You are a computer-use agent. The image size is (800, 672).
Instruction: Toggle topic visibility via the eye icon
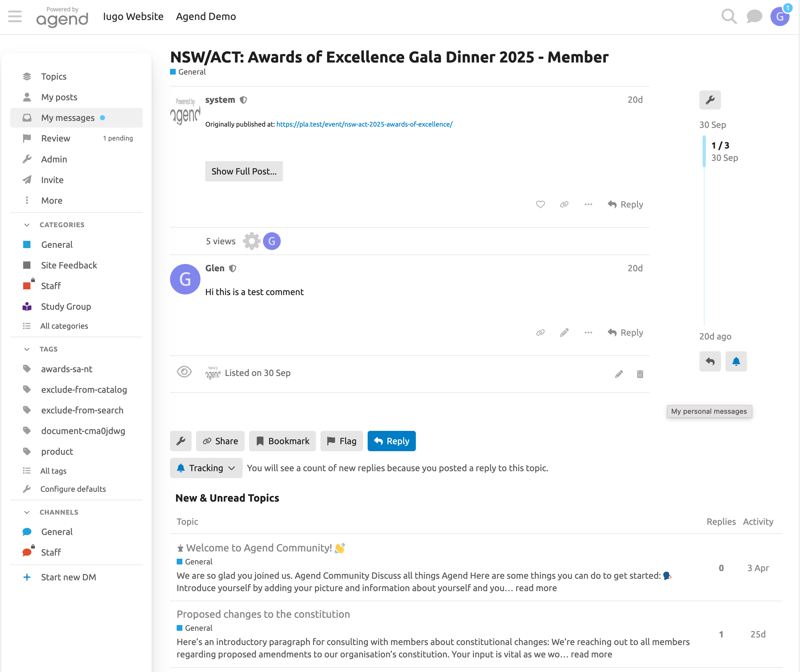coord(184,372)
